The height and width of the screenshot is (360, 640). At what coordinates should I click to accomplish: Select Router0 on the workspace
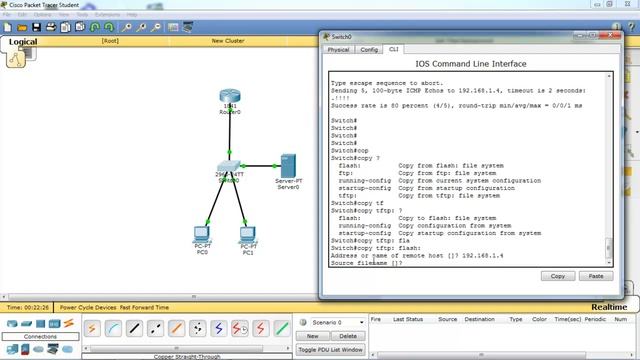tap(230, 97)
